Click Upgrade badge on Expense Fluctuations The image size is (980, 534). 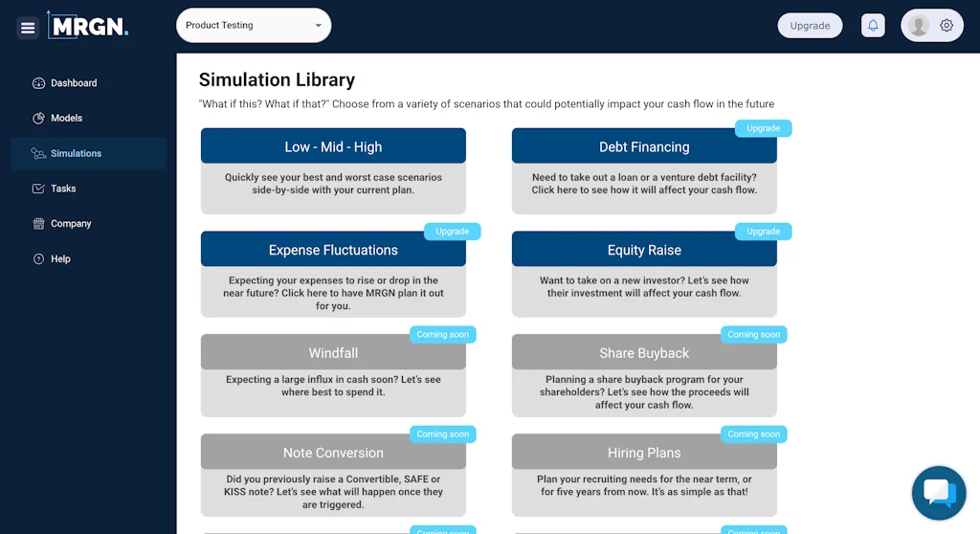pos(453,232)
